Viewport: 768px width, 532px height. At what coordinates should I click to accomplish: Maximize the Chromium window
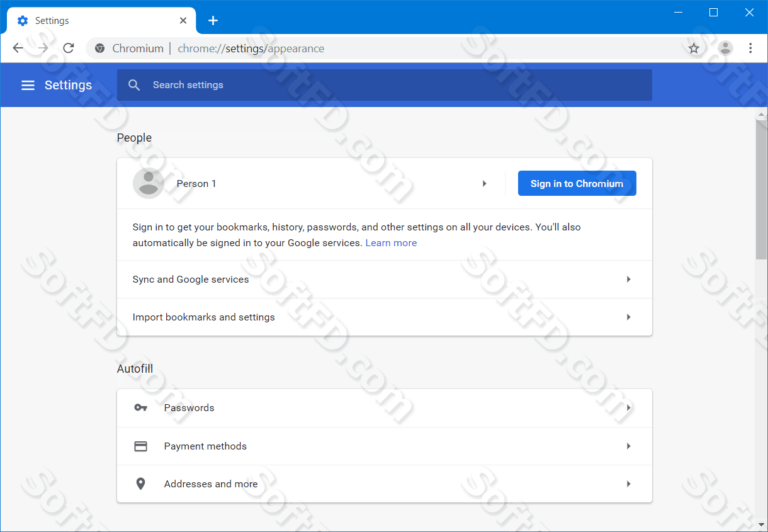point(713,13)
